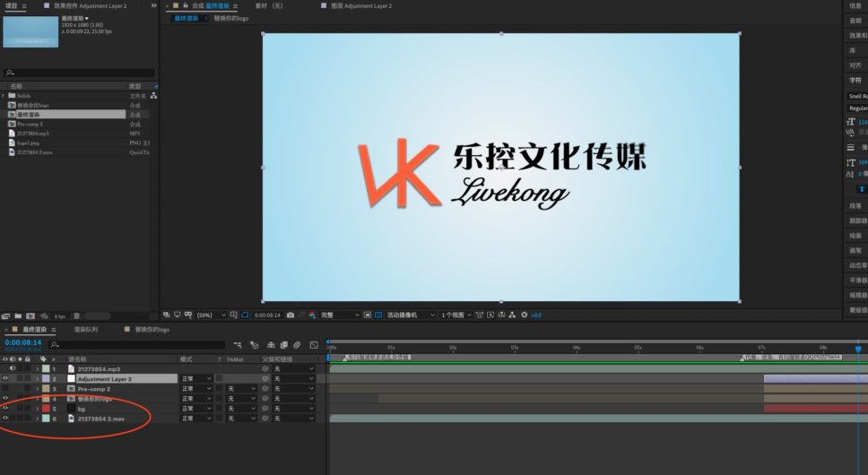Click the composition flowchart icon in viewer bar
The image size is (868, 475).
click(x=512, y=315)
